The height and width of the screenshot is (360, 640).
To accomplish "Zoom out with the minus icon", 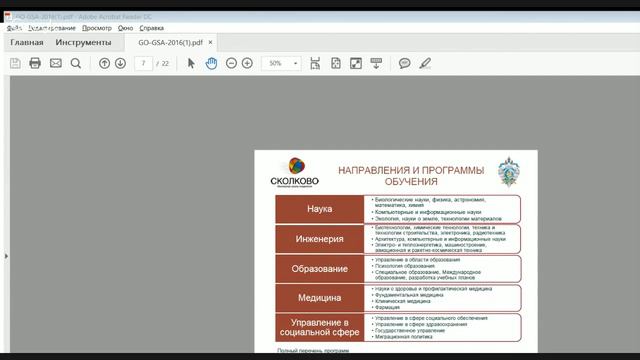I will [231, 63].
